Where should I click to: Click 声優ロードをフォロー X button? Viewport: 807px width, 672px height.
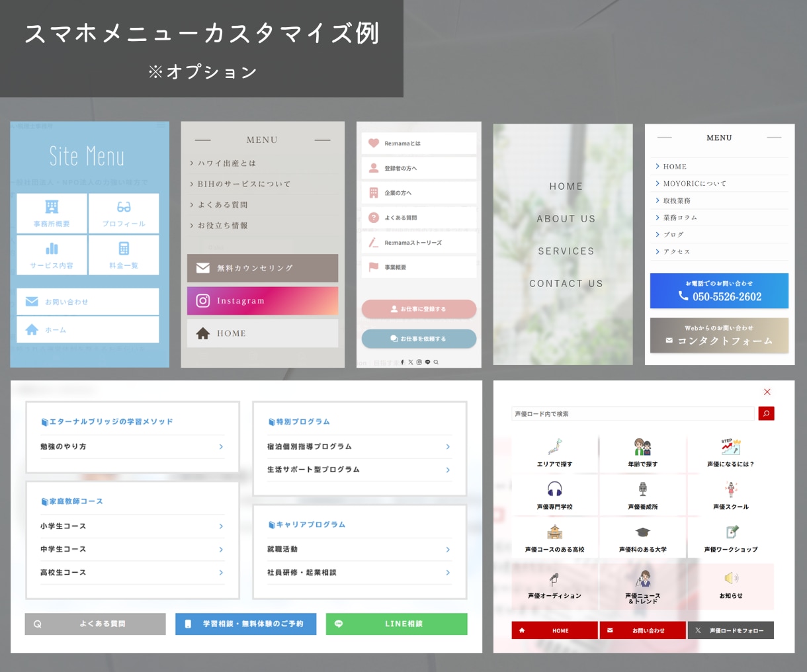731,630
